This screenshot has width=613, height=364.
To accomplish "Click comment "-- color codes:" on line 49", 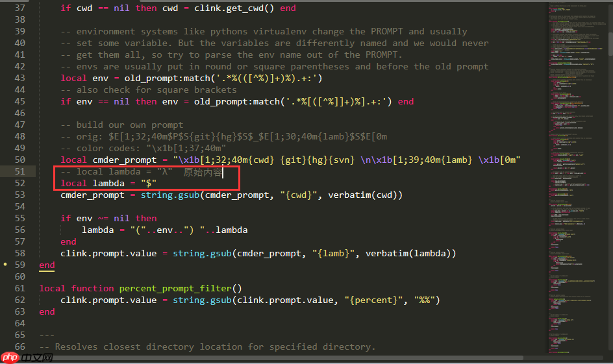I will coord(143,149).
